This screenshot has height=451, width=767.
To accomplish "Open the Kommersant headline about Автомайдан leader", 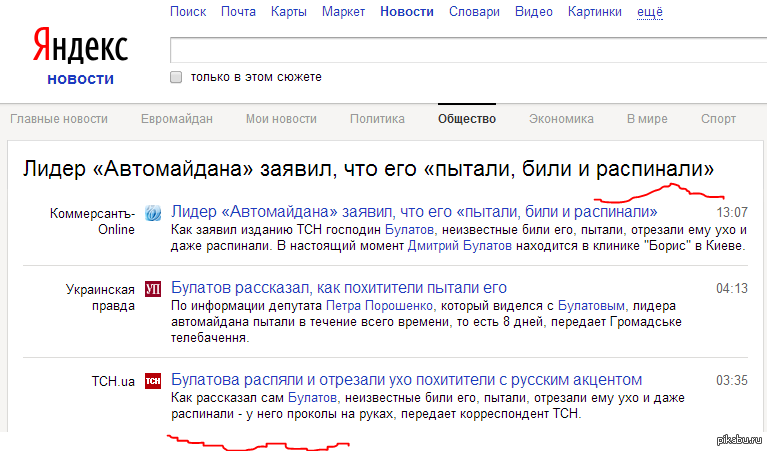I will 414,212.
